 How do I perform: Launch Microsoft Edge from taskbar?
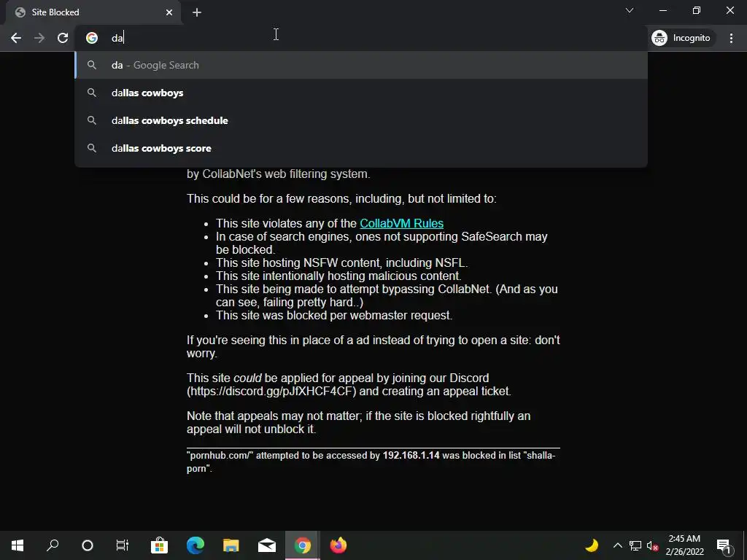pos(196,545)
